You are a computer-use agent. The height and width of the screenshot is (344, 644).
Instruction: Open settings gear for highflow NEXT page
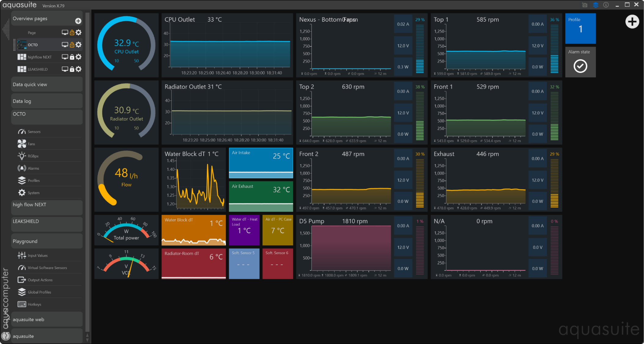pos(79,57)
